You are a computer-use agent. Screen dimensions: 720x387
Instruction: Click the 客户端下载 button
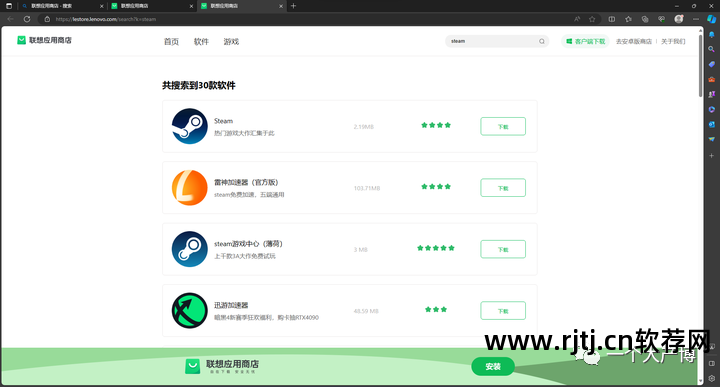[585, 41]
